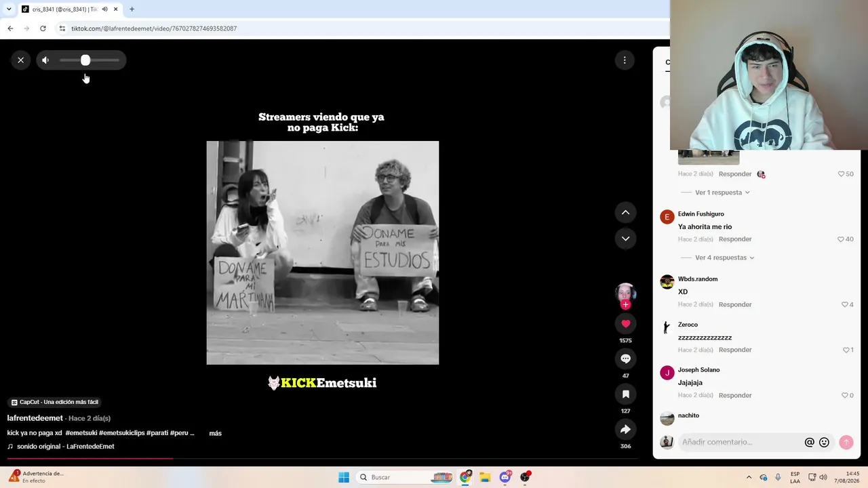Reply to Zeroco's comment
Image resolution: width=868 pixels, height=488 pixels.
[735, 350]
